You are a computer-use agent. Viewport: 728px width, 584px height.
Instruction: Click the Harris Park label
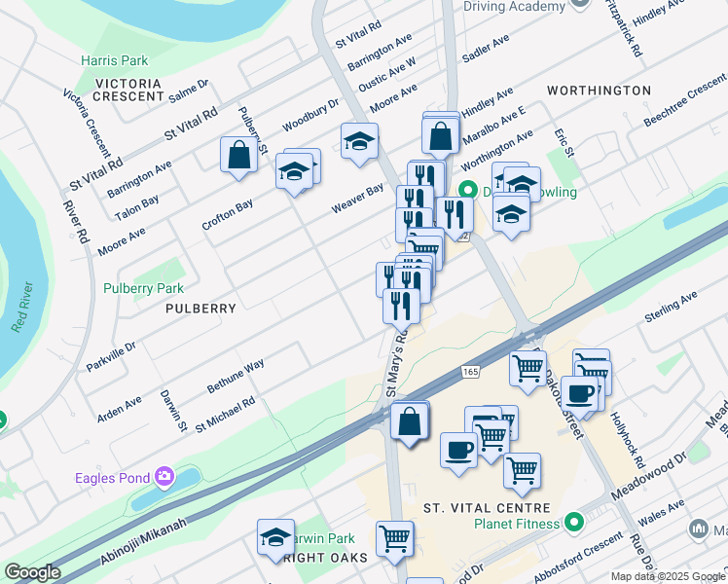click(x=115, y=60)
